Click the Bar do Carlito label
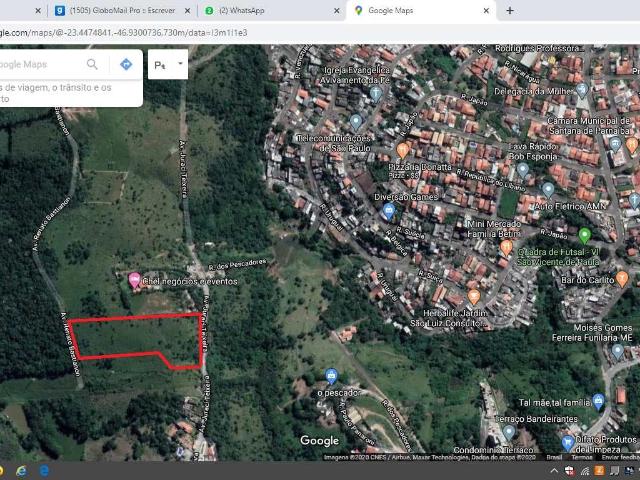Viewport: 640px width, 480px height. click(587, 280)
